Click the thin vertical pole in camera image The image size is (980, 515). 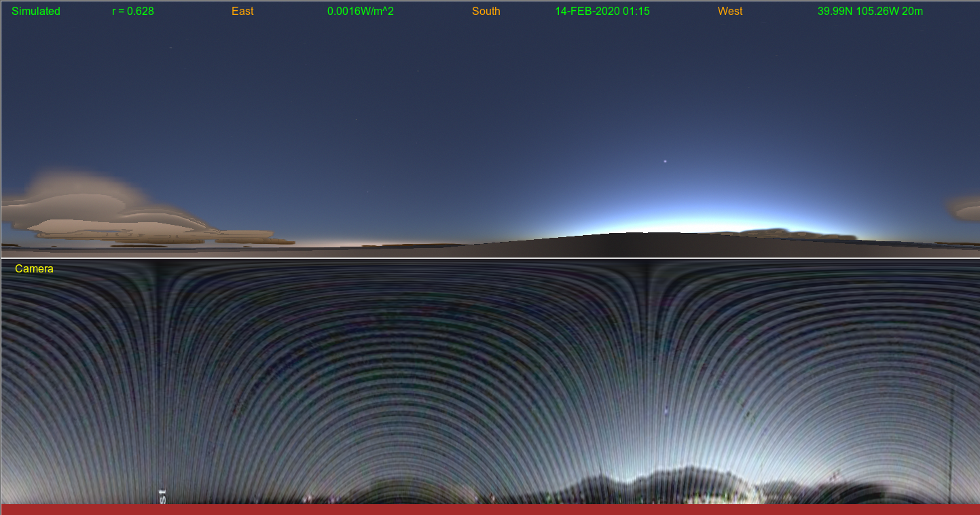951,448
